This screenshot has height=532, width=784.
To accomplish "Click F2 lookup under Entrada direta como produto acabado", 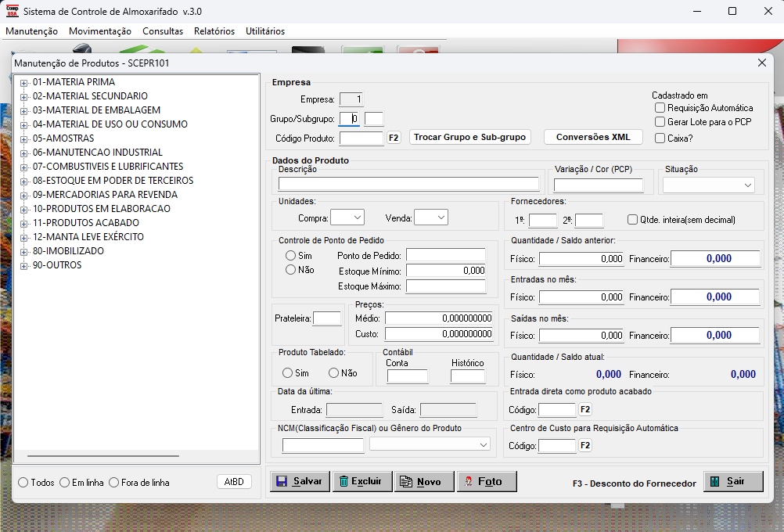I will pyautogui.click(x=585, y=409).
